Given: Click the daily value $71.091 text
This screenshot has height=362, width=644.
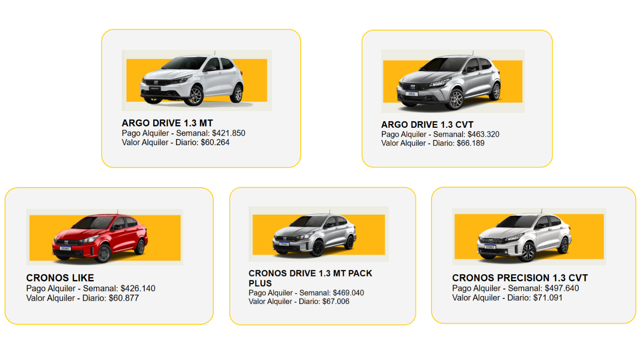Looking at the screenshot, I should click(x=507, y=297).
